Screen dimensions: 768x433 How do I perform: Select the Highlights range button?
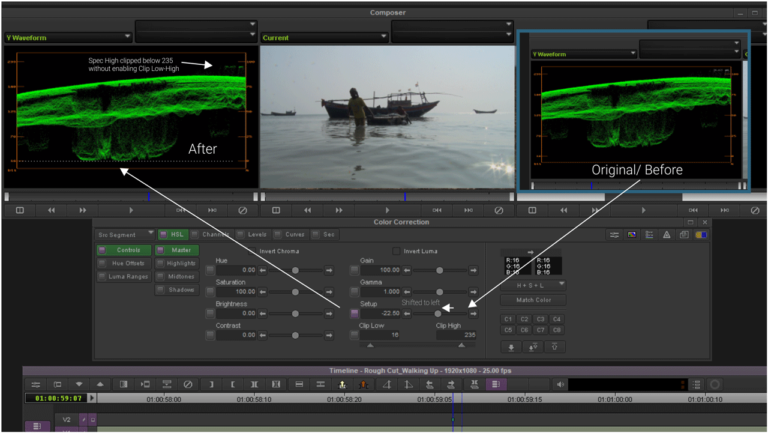click(x=177, y=264)
